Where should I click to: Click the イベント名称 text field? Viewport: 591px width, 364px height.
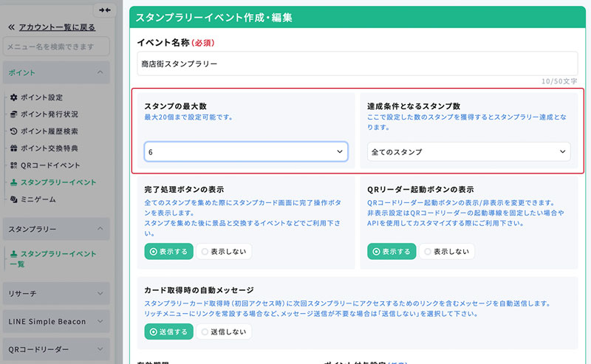(x=356, y=63)
